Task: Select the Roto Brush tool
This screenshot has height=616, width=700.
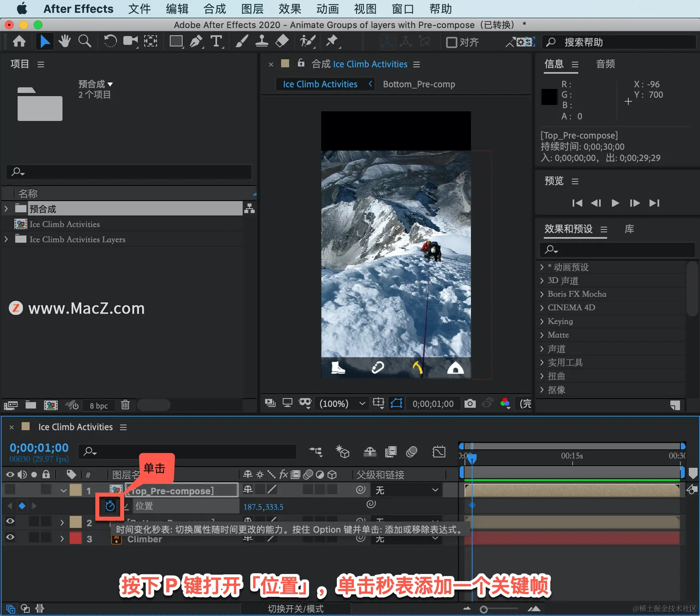Action: pos(308,41)
